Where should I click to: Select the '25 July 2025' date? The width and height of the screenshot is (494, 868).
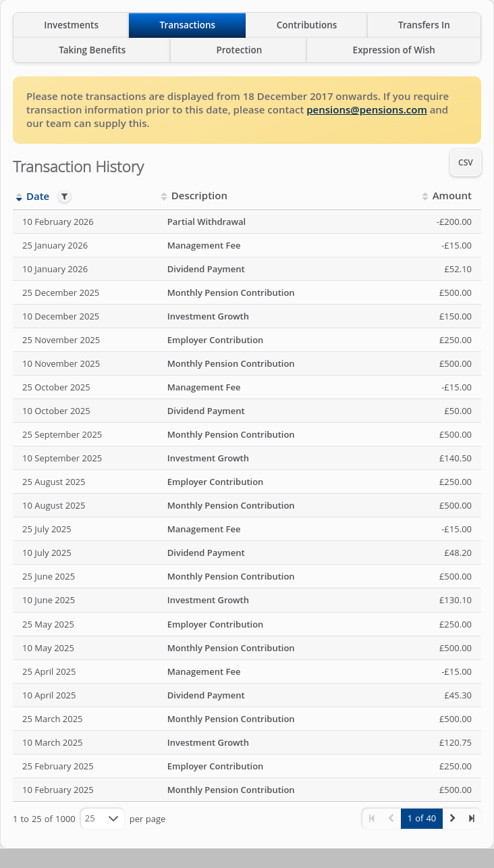[x=47, y=529]
